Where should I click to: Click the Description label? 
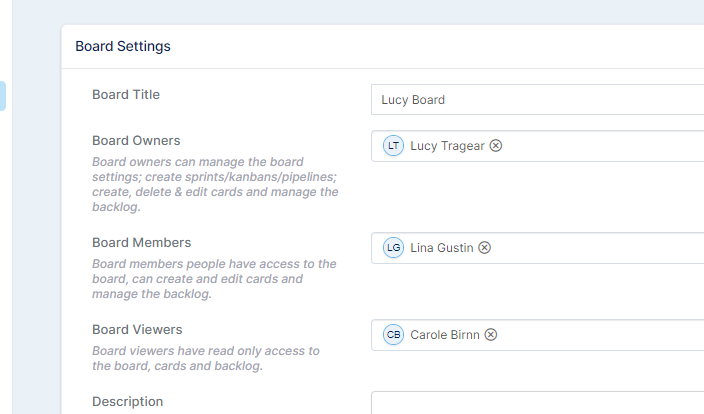click(x=128, y=401)
